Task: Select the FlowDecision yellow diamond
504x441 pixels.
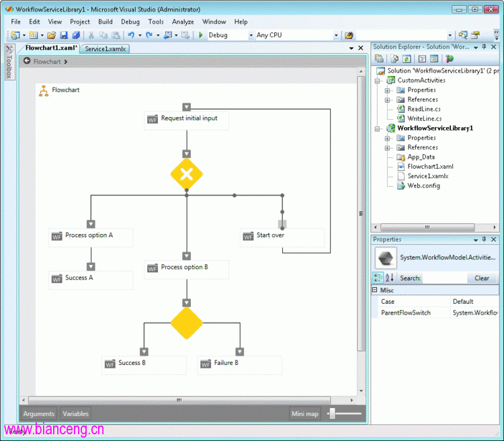Action: 187,323
